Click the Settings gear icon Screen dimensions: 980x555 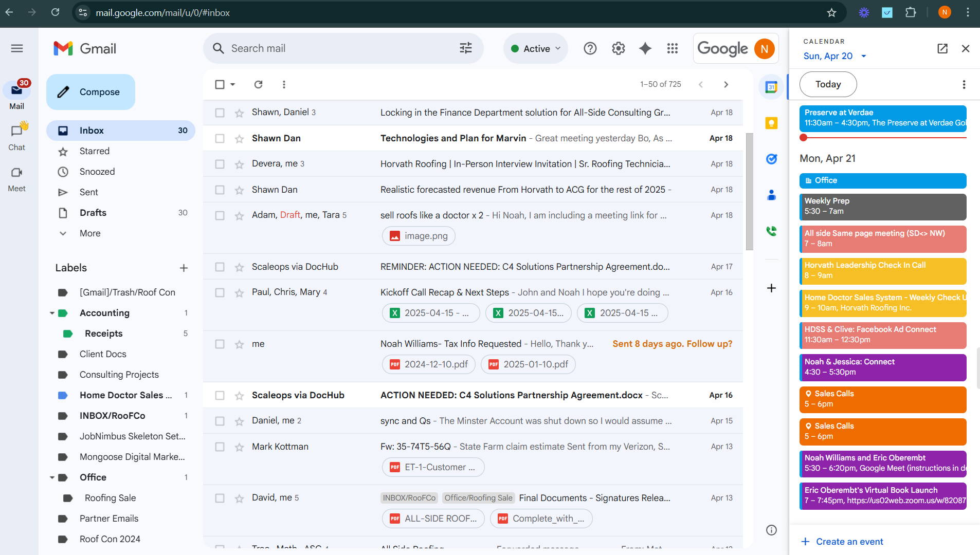coord(618,48)
